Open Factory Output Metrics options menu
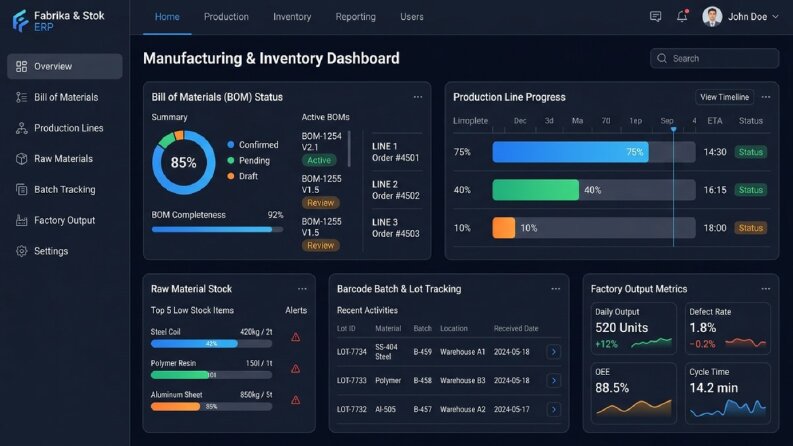The image size is (793, 446). [766, 289]
